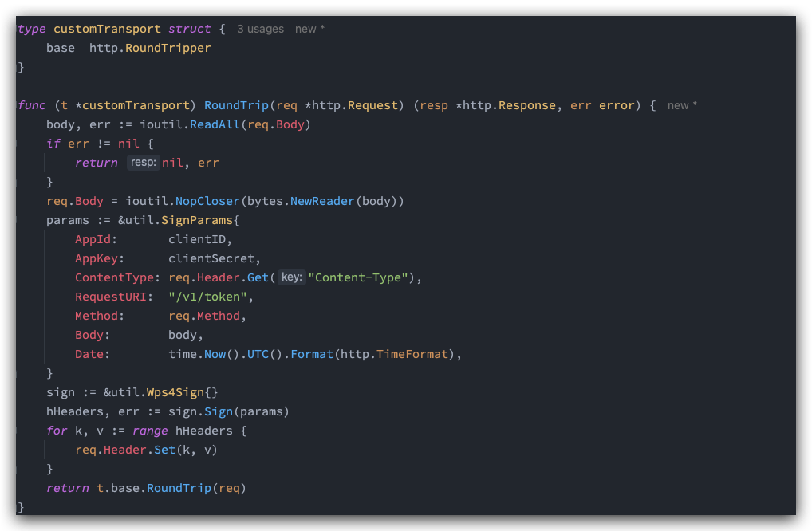Click the "Content-Type" string literal
Image resolution: width=812 pixels, height=531 pixels.
pos(361,277)
